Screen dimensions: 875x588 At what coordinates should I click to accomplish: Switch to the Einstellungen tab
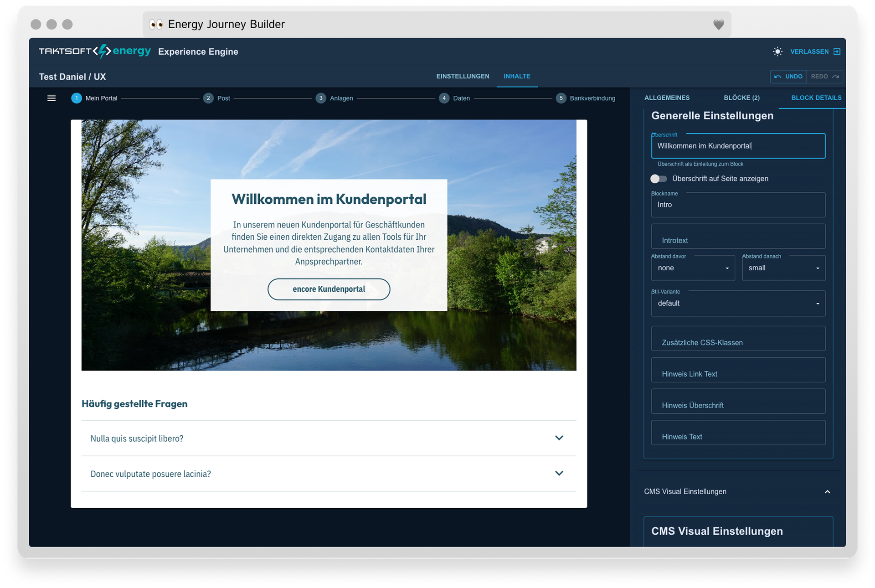coord(463,76)
